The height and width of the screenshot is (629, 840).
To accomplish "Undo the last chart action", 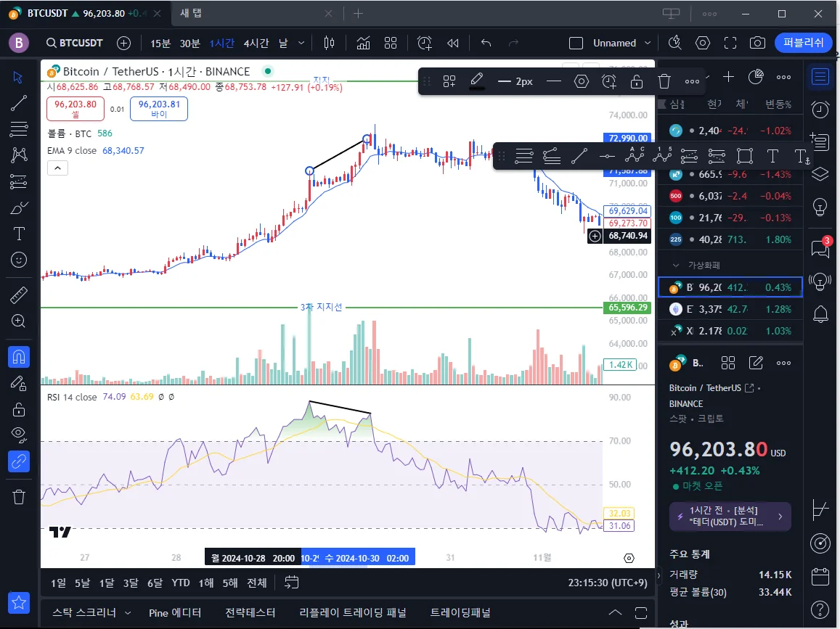I will 486,43.
